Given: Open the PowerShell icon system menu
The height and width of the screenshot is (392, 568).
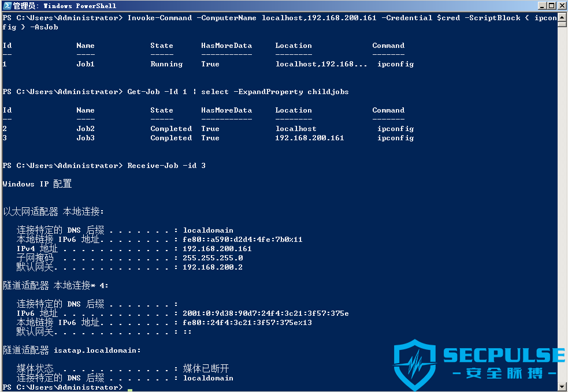Looking at the screenshot, I should (7, 5).
